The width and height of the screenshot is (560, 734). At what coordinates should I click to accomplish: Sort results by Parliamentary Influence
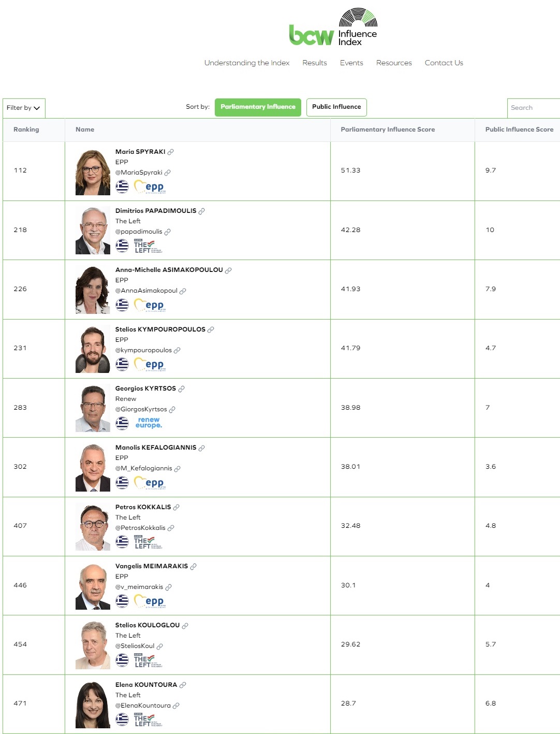click(258, 107)
